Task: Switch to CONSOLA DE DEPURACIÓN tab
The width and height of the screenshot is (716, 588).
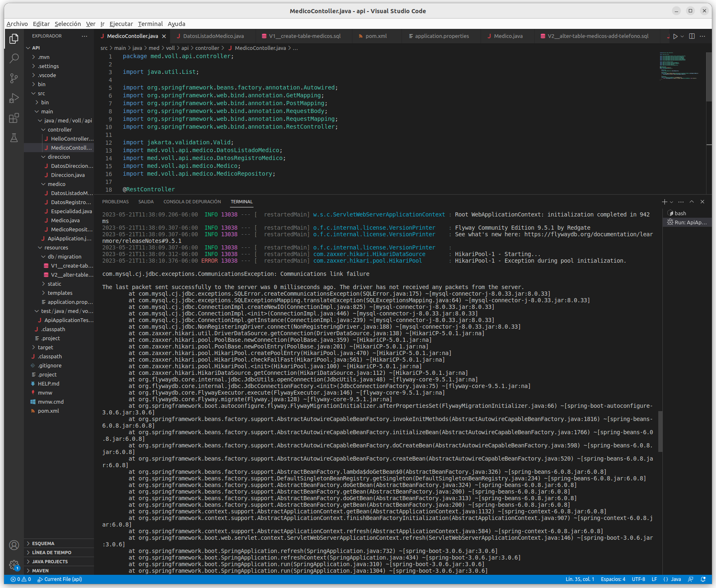Action: [x=192, y=202]
